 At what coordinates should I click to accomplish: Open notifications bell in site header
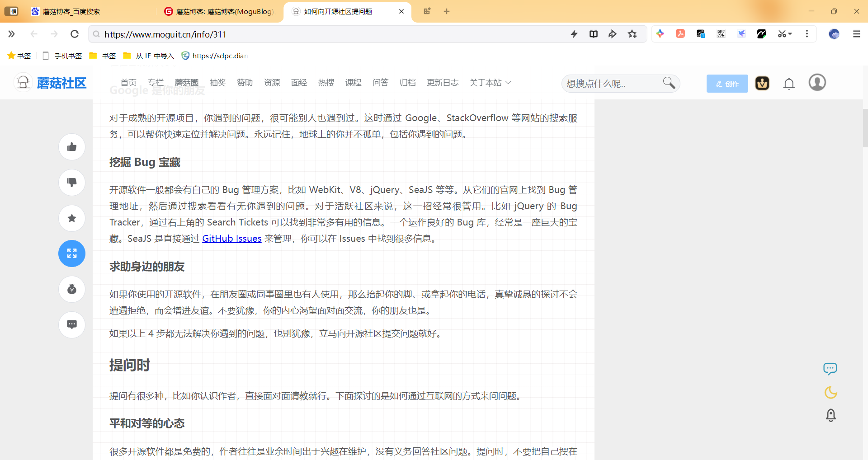tap(789, 84)
